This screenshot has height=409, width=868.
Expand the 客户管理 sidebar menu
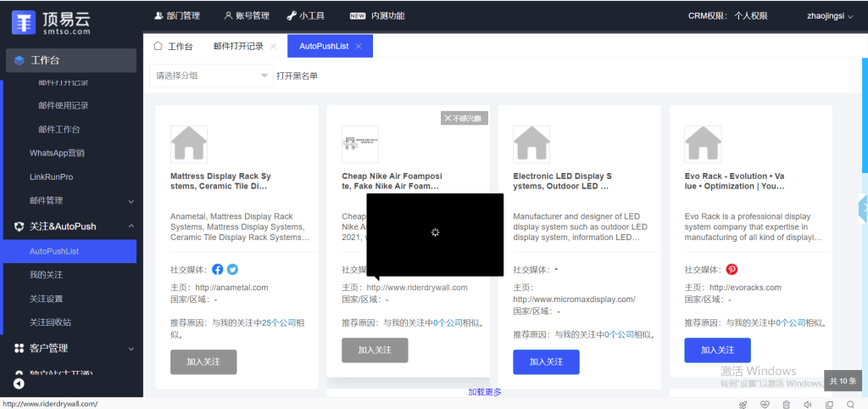(131, 348)
